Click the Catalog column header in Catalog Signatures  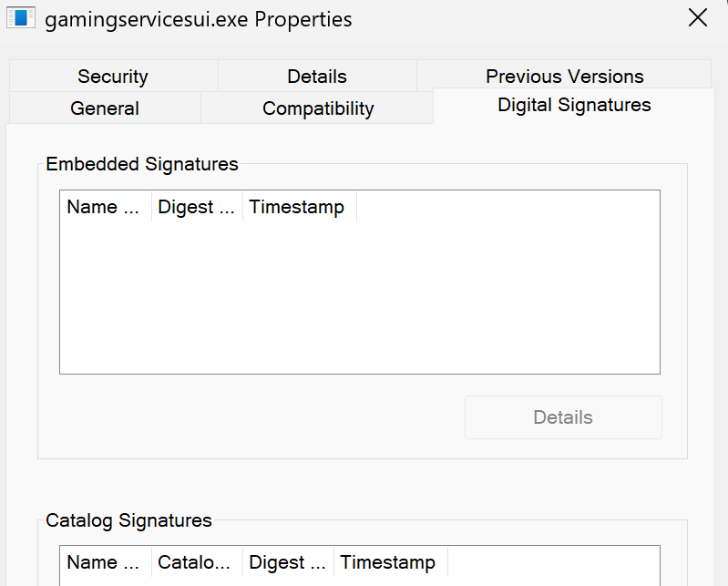(x=197, y=562)
